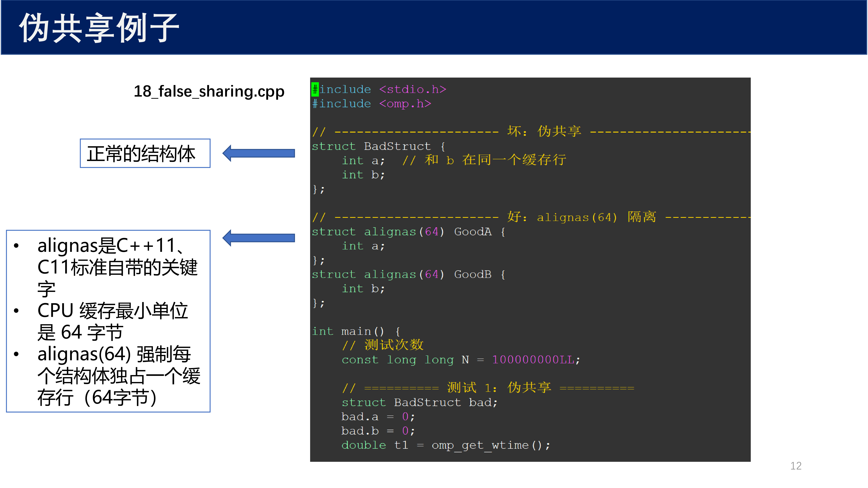868x488 pixels.
Task: Click the #include <omp.h> code line
Action: (372, 104)
